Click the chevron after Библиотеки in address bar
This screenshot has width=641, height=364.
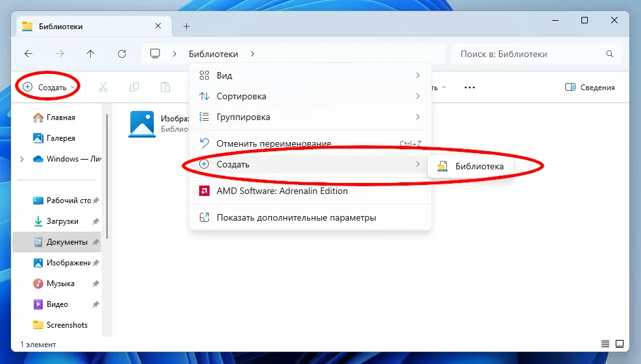(252, 54)
